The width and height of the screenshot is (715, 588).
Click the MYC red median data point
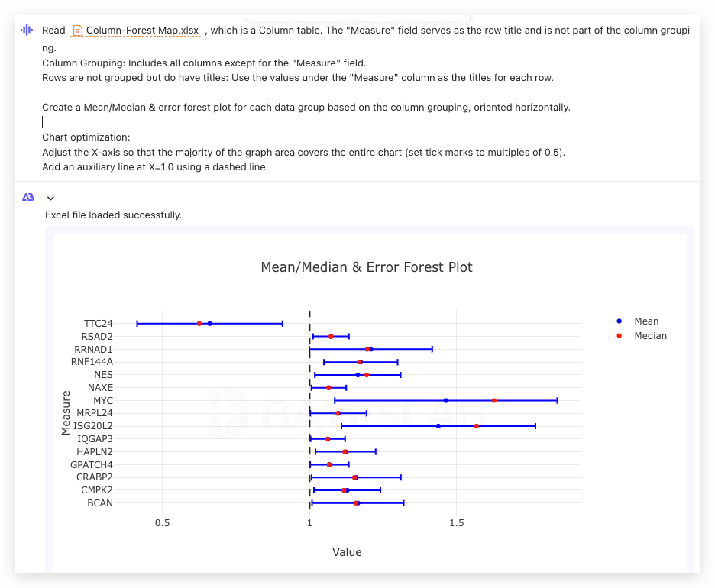tap(493, 401)
